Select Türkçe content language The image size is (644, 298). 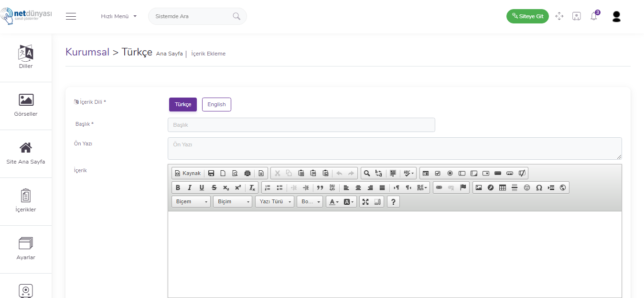tap(183, 104)
